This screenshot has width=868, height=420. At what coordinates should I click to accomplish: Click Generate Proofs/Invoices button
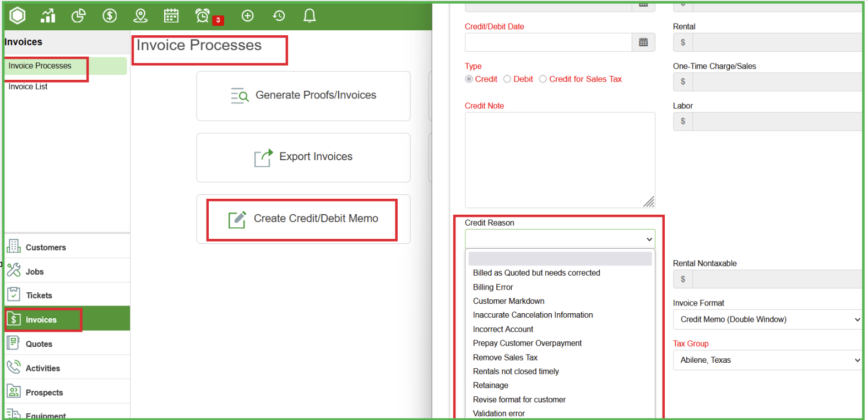click(303, 96)
